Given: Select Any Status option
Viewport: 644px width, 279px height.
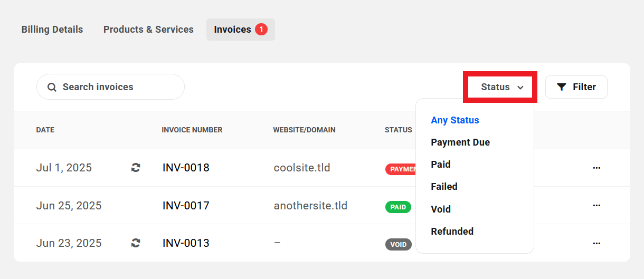Looking at the screenshot, I should click(454, 120).
